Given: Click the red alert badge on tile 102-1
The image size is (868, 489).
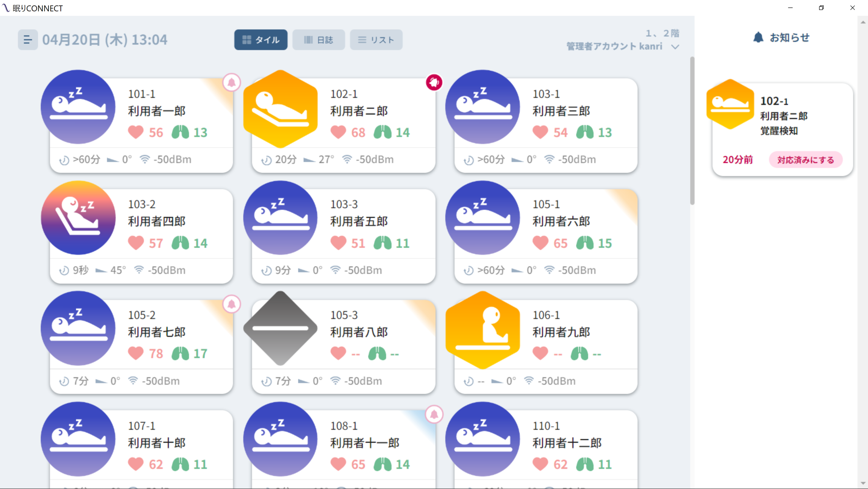Looking at the screenshot, I should [434, 82].
